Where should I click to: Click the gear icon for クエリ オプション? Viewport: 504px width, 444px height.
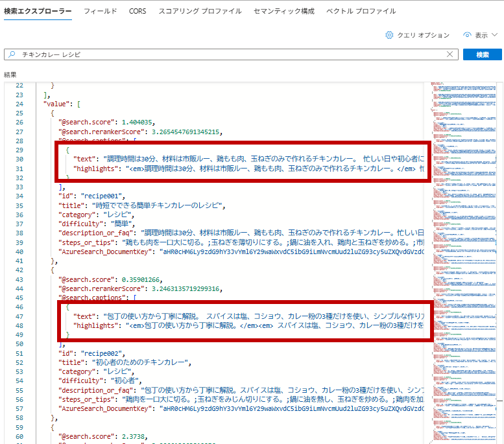tap(389, 35)
